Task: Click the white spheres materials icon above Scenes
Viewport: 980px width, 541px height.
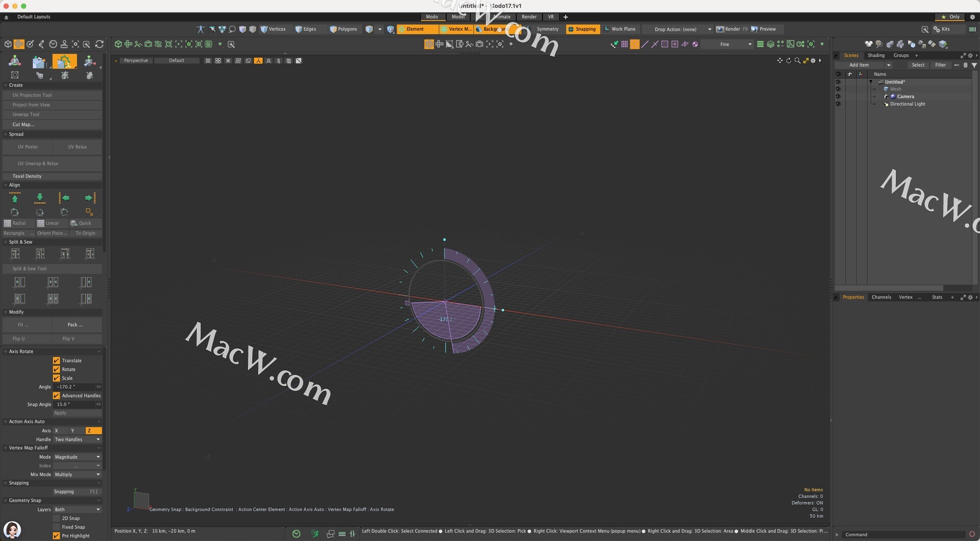Action: [868, 44]
